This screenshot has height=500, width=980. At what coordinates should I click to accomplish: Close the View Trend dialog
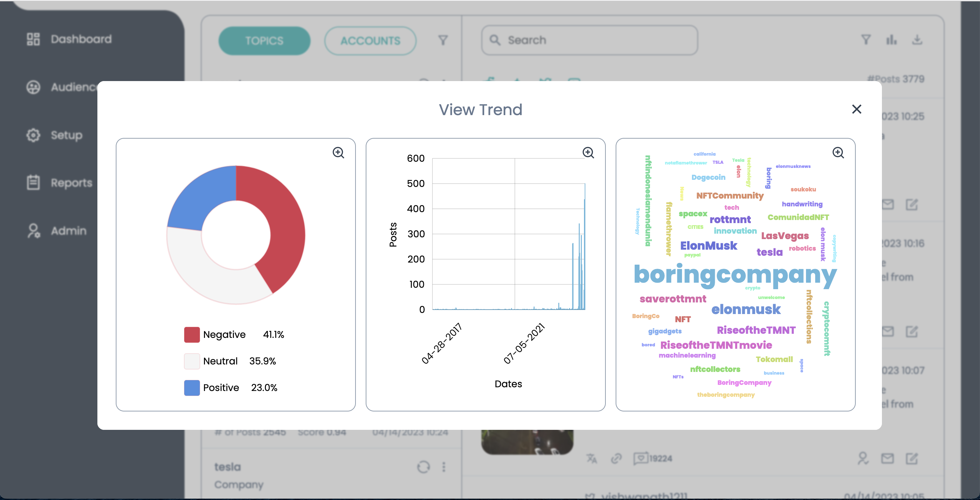click(x=856, y=109)
